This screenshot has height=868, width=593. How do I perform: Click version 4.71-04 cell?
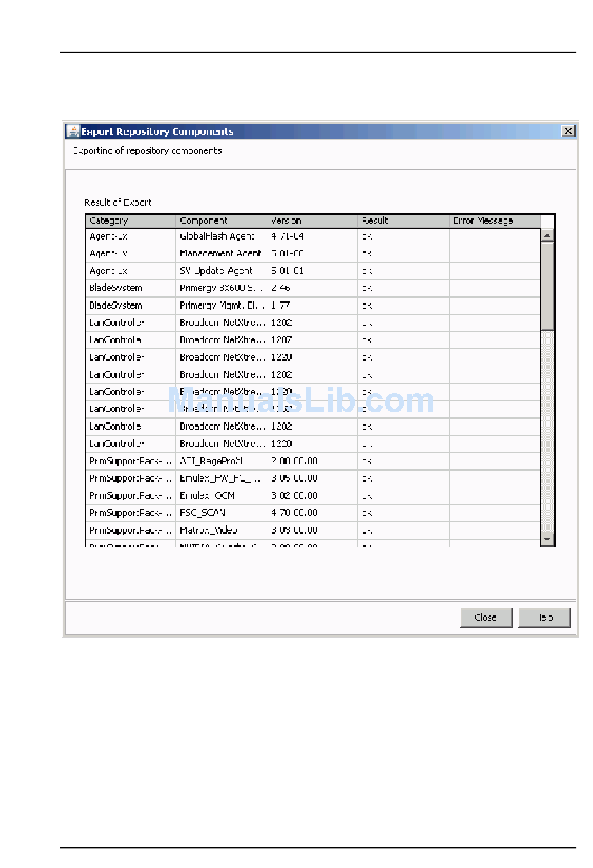pyautogui.click(x=312, y=237)
